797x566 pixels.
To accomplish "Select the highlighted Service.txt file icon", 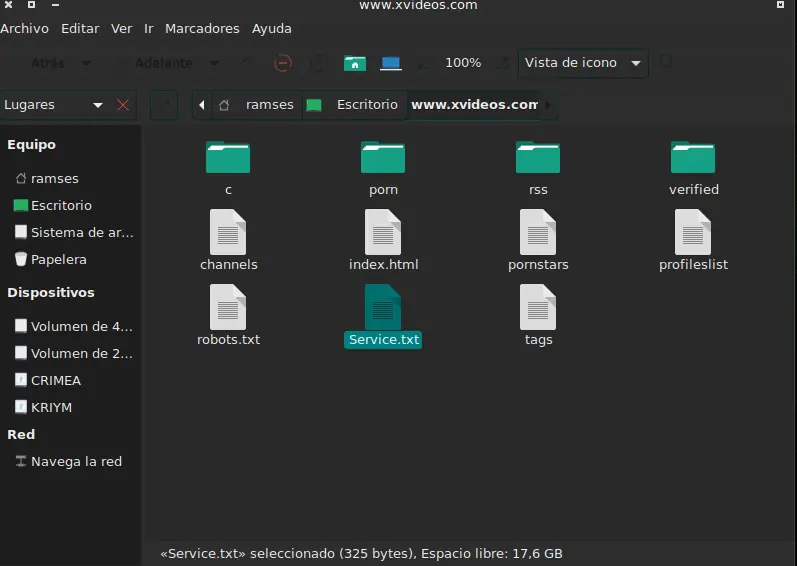I will point(383,307).
